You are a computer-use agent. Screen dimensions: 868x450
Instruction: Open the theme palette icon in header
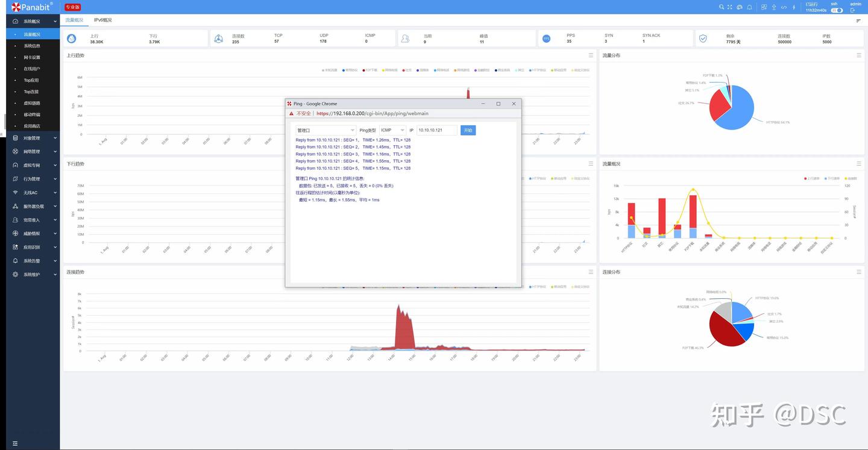(740, 7)
